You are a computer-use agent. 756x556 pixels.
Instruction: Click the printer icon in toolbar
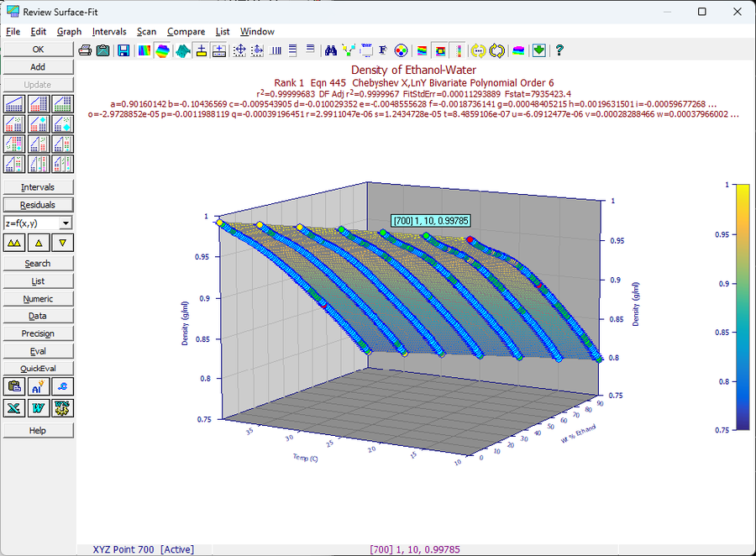coord(85,50)
